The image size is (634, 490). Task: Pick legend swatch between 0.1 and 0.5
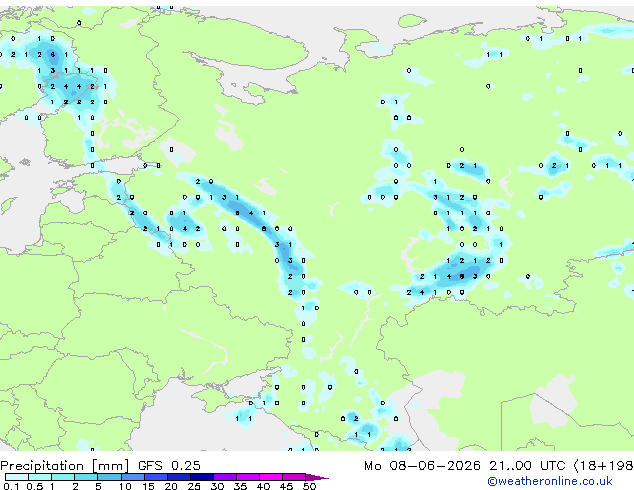[17, 477]
